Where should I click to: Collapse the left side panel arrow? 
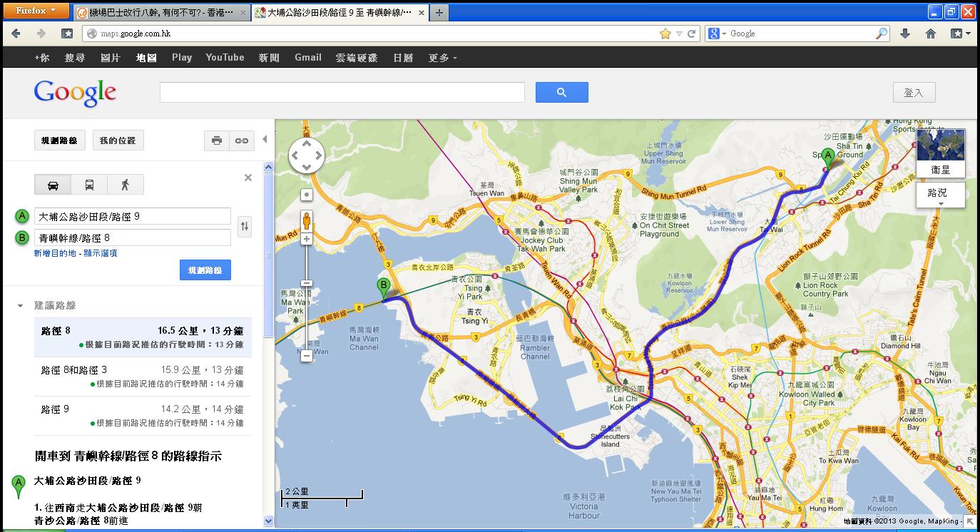tap(265, 139)
